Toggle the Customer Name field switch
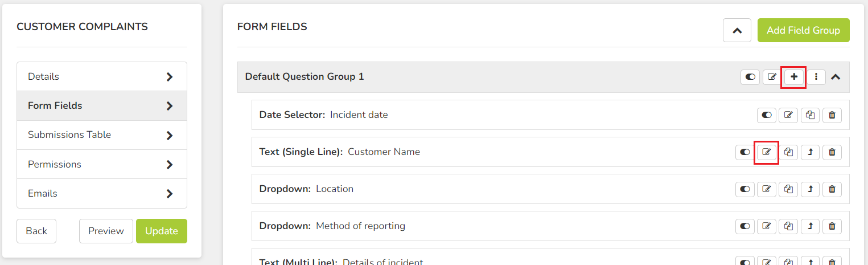This screenshot has height=265, width=868. 744,152
